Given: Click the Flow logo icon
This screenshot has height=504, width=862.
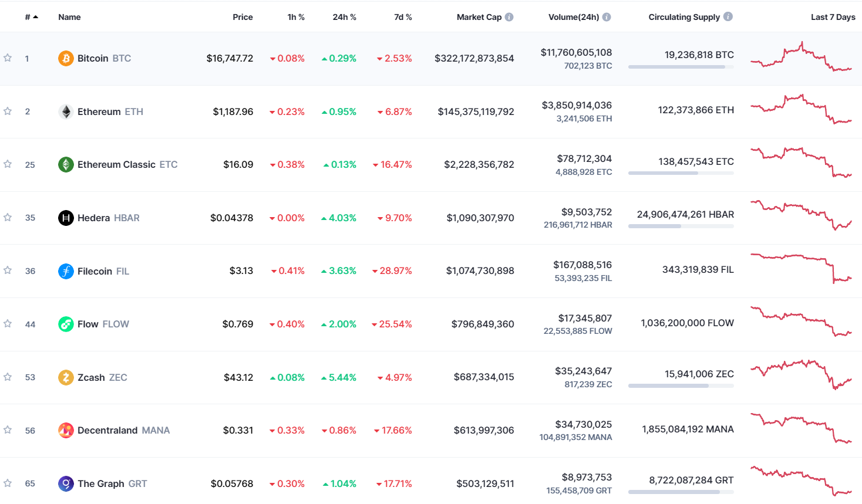Looking at the screenshot, I should [x=66, y=324].
